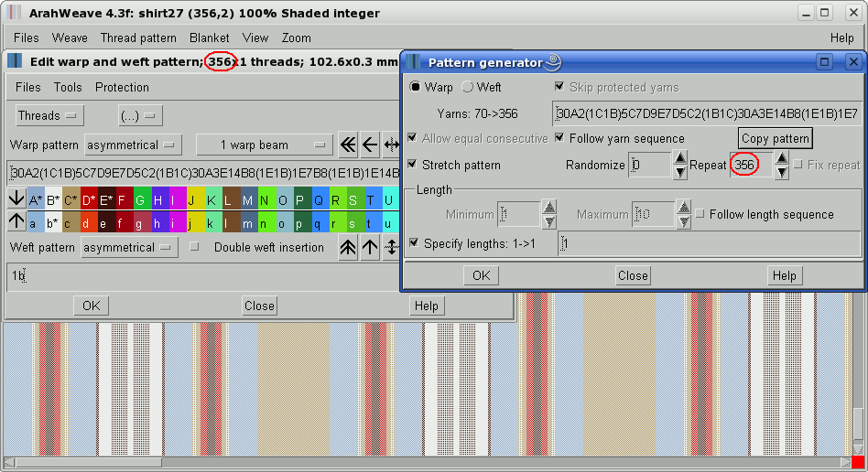The width and height of the screenshot is (868, 472).
Task: Toggle Skip protected yarns checkbox
Action: [559, 86]
